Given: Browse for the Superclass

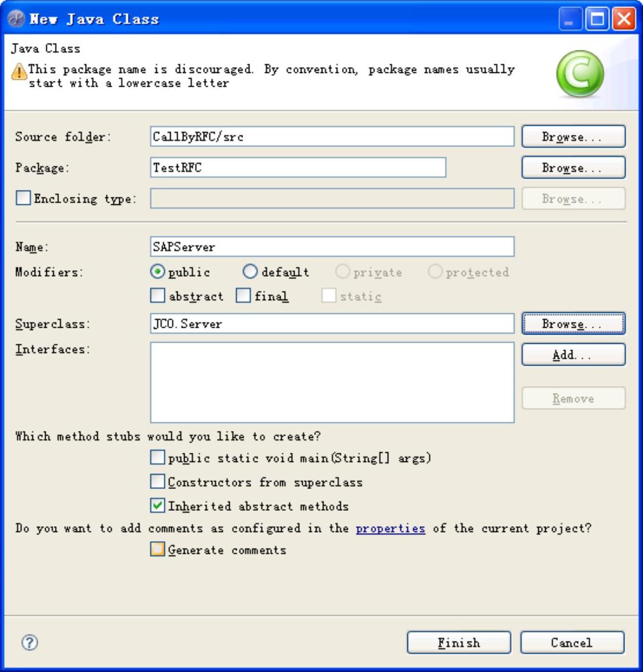Looking at the screenshot, I should (x=573, y=323).
